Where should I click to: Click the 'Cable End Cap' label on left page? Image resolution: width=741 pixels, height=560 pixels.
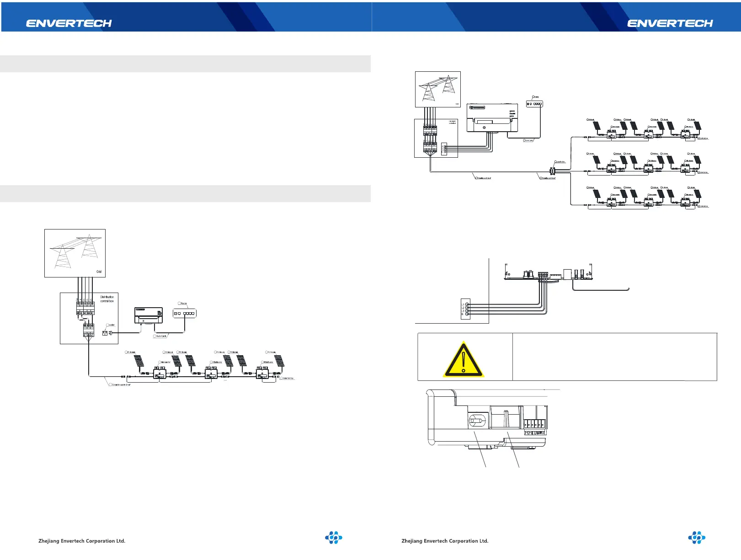click(287, 379)
